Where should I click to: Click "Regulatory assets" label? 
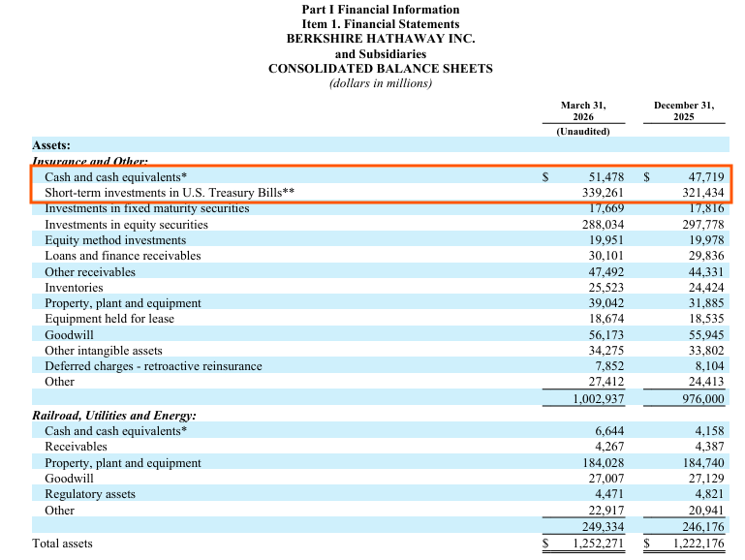click(x=90, y=494)
